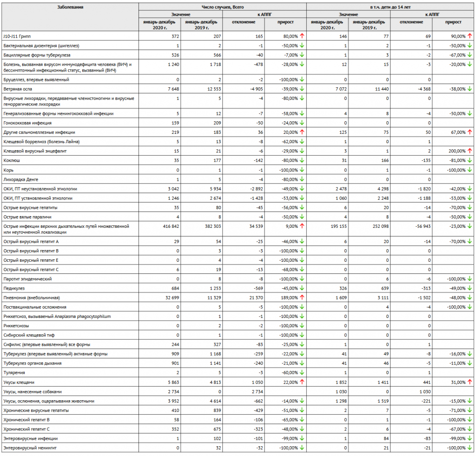Viewport: 476px width, 456px height.
Task: Click the red up arrow beside Грипп 80,00% growth
Action: [x=302, y=36]
